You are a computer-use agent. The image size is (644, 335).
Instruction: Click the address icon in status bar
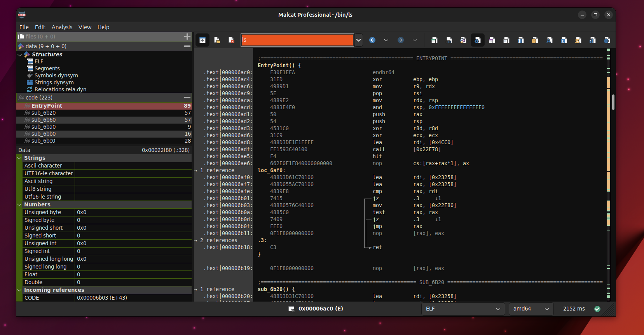291,309
